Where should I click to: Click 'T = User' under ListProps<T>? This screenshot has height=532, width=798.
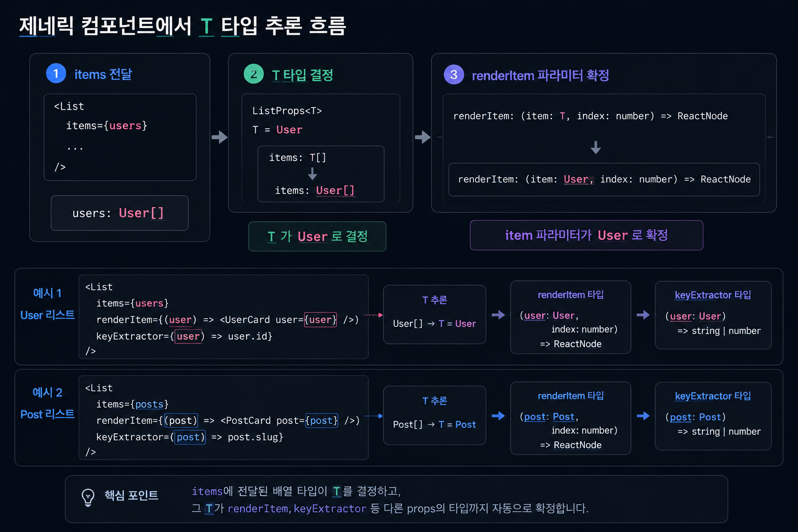(277, 130)
